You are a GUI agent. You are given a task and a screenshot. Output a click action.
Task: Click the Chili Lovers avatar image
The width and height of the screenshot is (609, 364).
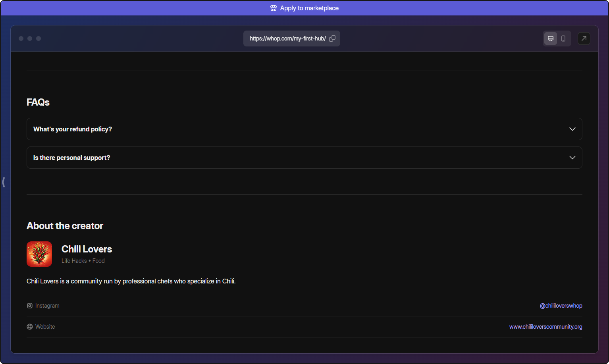click(39, 254)
